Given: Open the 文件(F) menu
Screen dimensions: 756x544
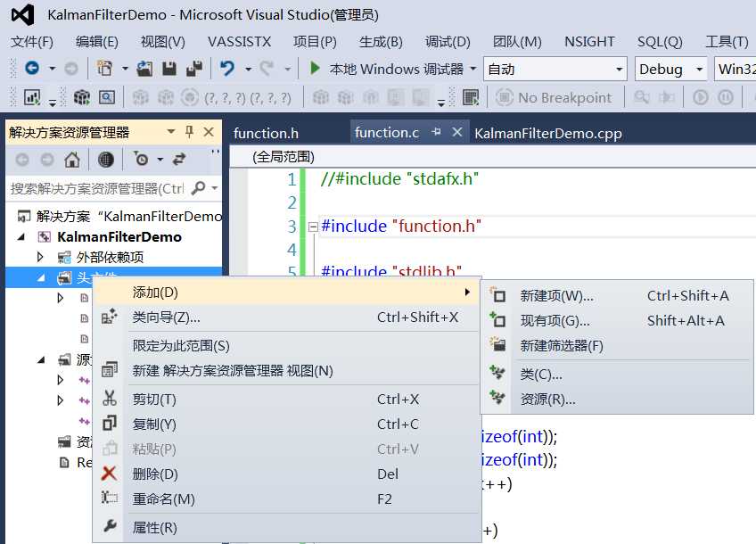Looking at the screenshot, I should (x=32, y=42).
